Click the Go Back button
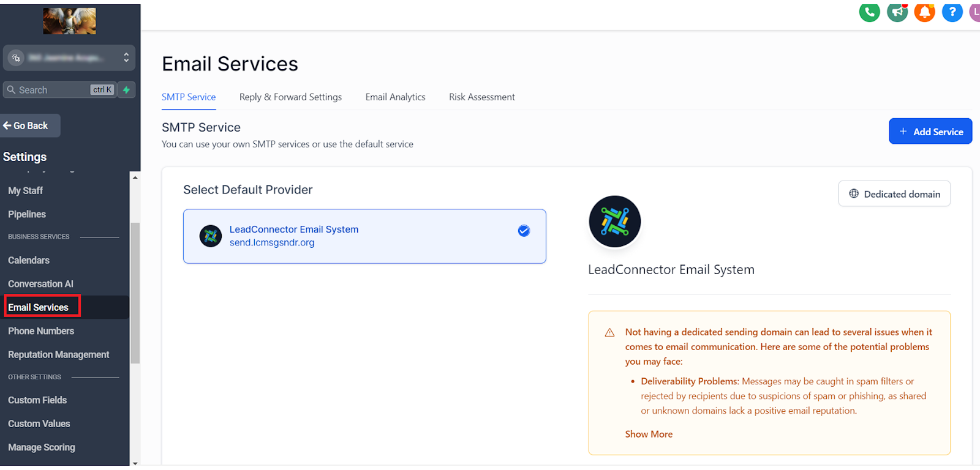The image size is (980, 470). 30,125
